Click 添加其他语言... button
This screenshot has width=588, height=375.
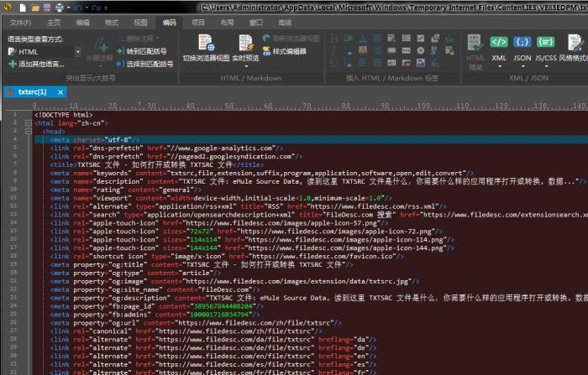click(36, 64)
